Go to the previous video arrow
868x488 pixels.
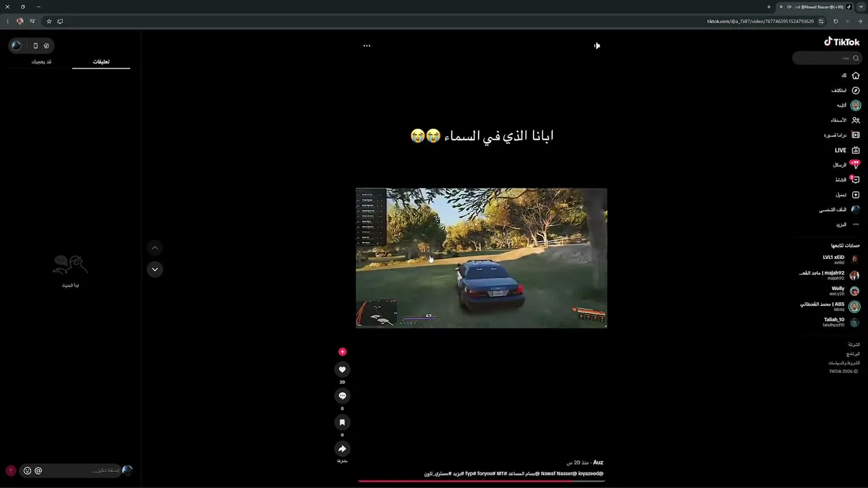point(155,248)
